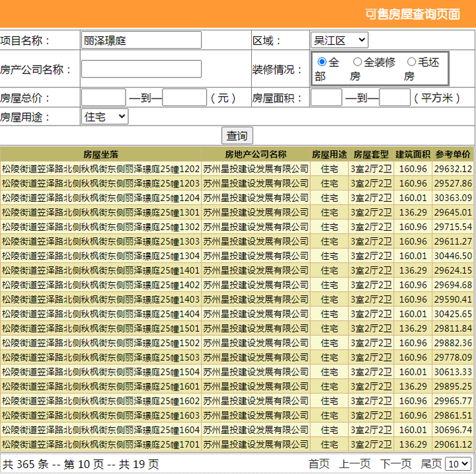Select the address row ending 25幢1203
Screen dimensions: 476x474
[100, 183]
